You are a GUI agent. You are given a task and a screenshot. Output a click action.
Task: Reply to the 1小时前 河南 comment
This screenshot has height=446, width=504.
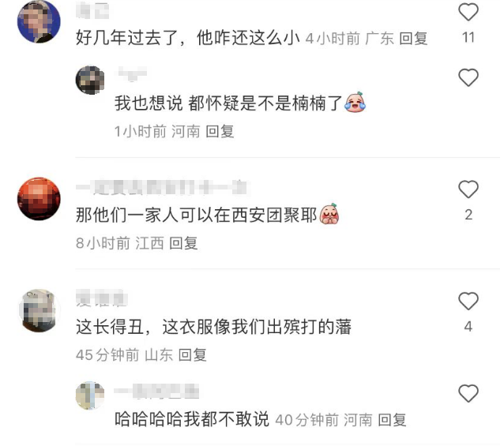[x=220, y=131]
